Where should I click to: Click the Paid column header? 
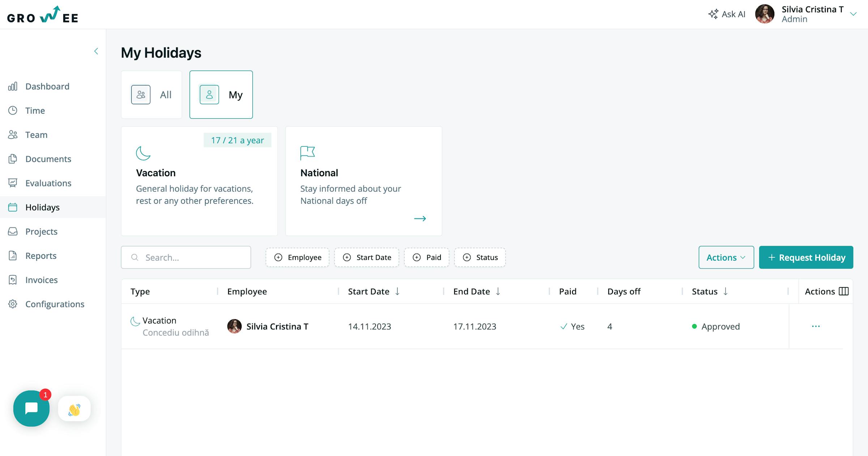click(568, 291)
